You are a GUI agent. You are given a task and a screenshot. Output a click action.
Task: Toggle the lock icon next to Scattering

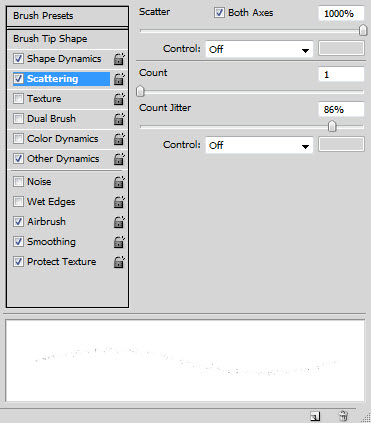119,79
